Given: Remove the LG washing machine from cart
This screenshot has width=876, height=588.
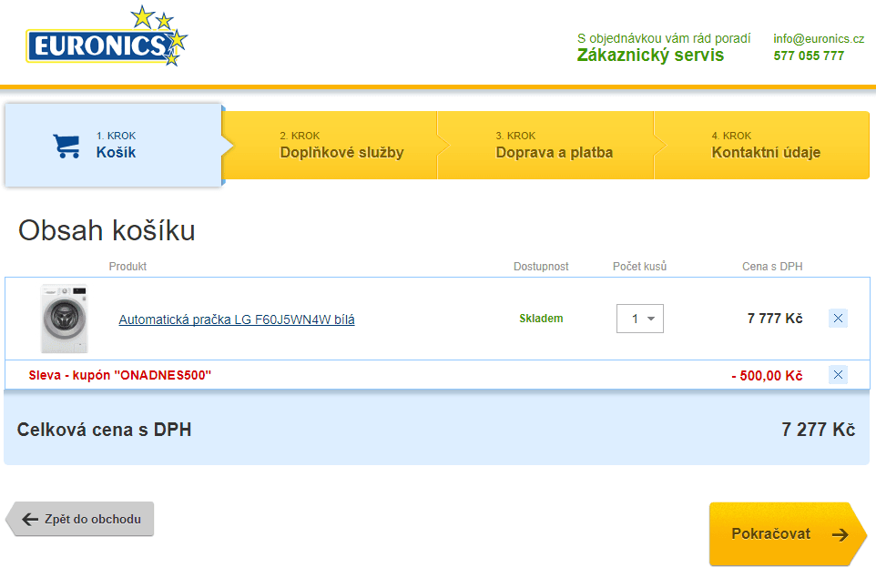Looking at the screenshot, I should coord(838,319).
